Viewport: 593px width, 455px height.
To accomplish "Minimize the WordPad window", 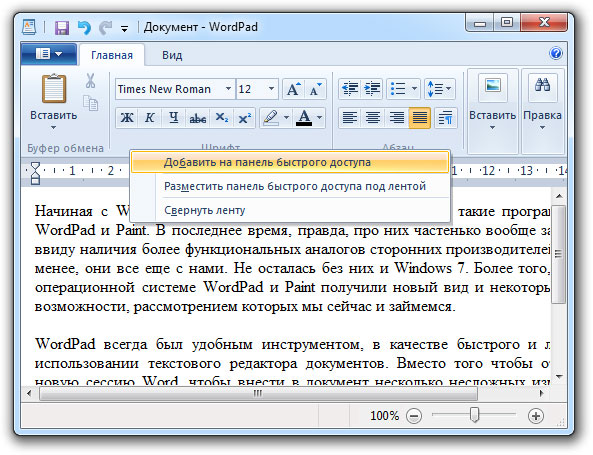I will point(480,23).
